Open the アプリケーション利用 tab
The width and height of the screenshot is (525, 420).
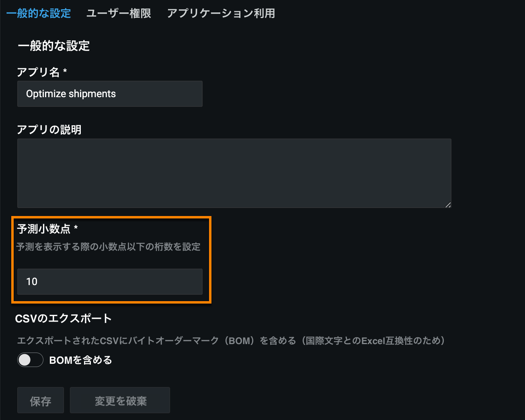[x=221, y=13]
